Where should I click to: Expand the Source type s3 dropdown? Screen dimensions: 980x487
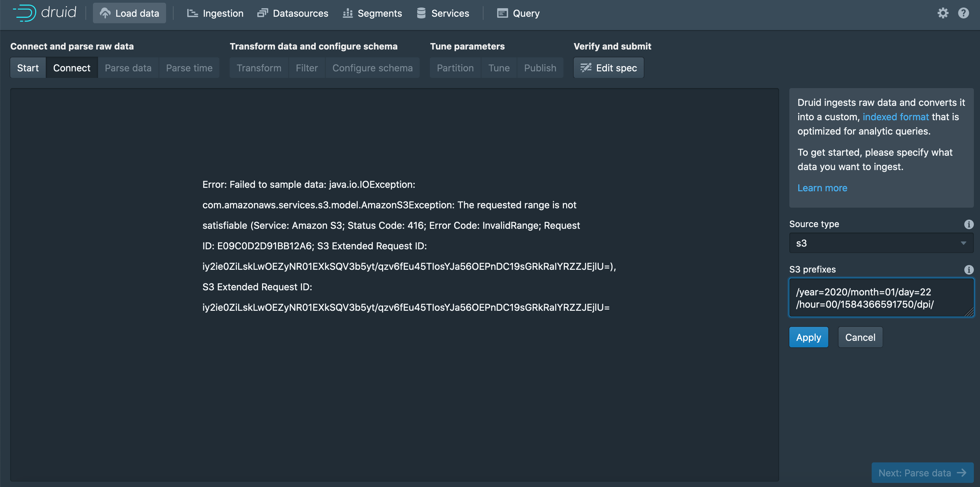(x=881, y=243)
